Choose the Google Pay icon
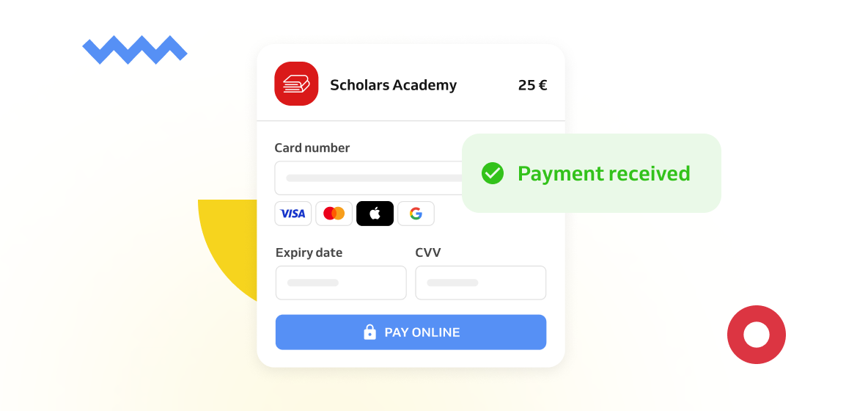The height and width of the screenshot is (411, 868). (x=416, y=214)
